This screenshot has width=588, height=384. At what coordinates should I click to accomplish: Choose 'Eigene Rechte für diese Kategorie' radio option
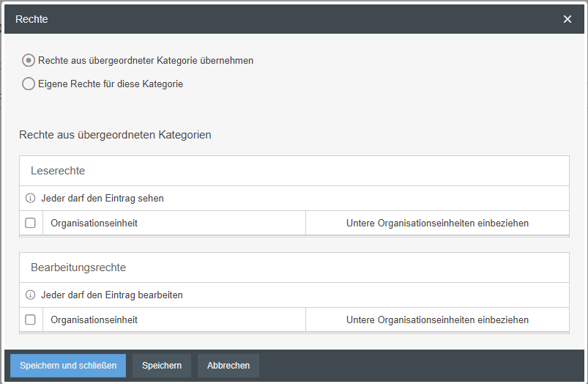tap(29, 84)
